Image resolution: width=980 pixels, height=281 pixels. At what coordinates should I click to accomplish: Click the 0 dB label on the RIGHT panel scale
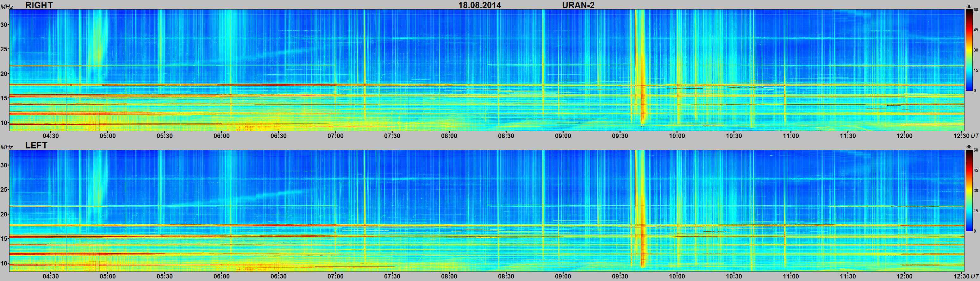[975, 91]
